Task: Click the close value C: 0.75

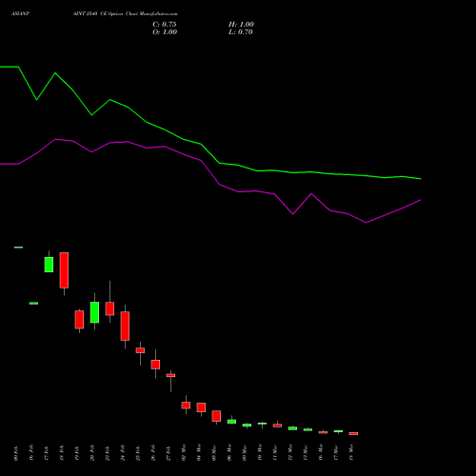Action: point(165,25)
